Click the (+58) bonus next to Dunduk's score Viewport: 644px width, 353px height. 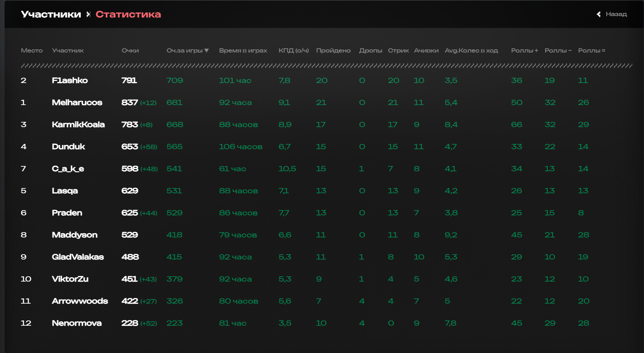[x=149, y=147]
